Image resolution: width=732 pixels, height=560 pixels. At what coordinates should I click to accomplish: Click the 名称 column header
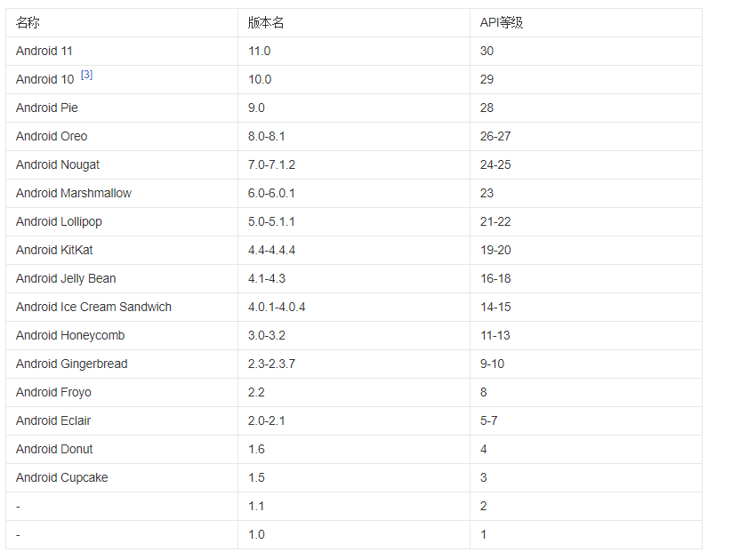pos(28,23)
